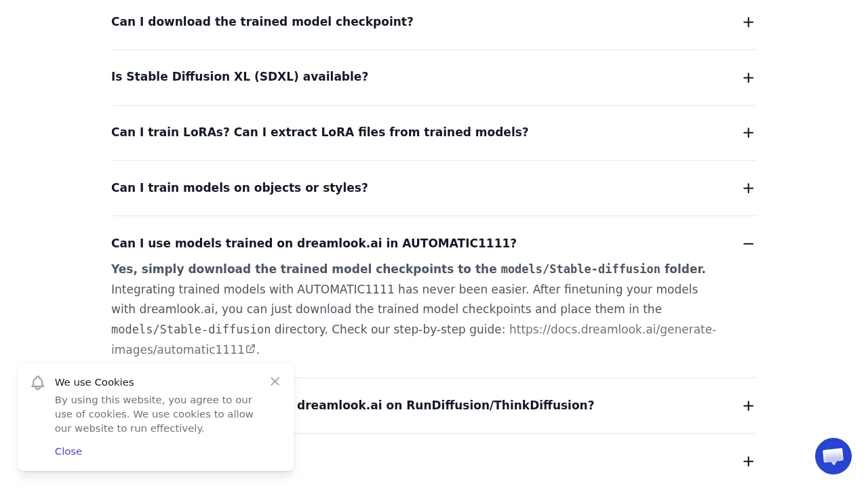The width and height of the screenshot is (868, 488).
Task: Click the heading 'Is Stable Diffusion XL (SDXL) available?'
Action: click(239, 77)
